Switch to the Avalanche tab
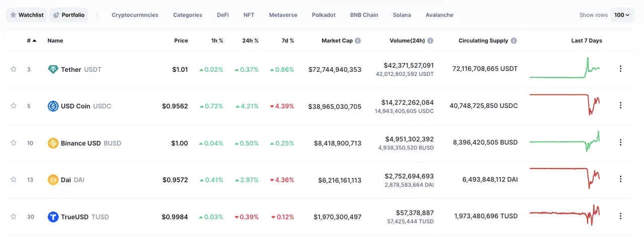This screenshot has width=644, height=237. point(439,15)
